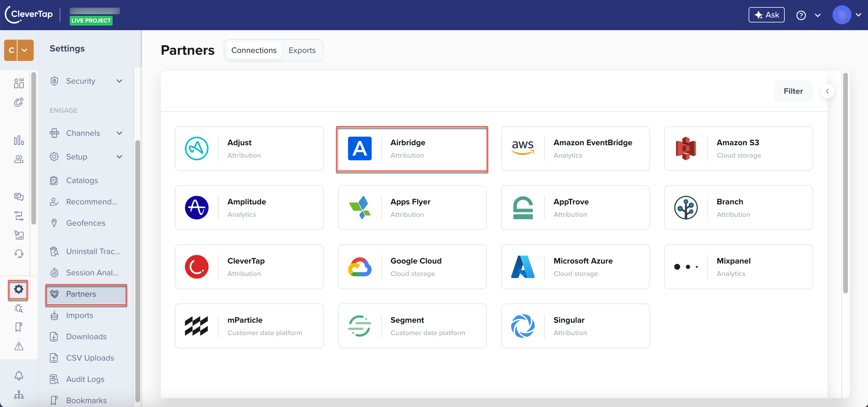This screenshot has width=868, height=407.
Task: Open the analytics bar chart icon in rail
Action: 19,140
